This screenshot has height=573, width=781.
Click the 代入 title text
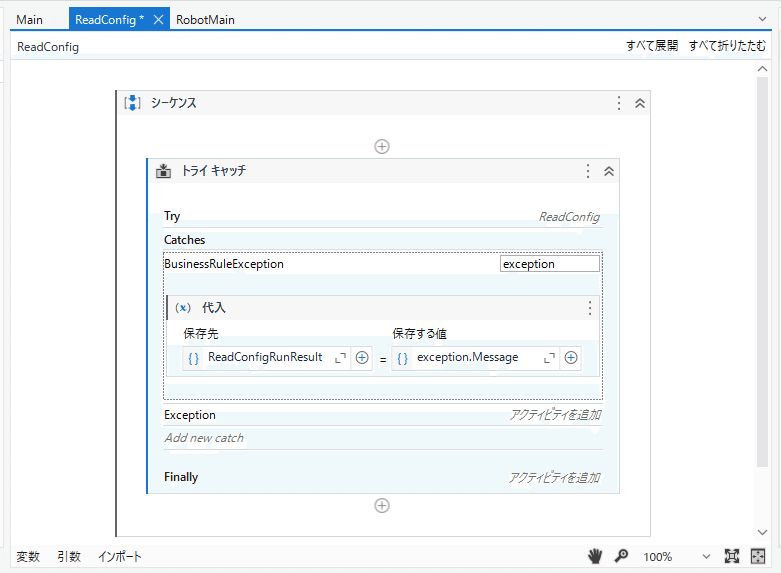pos(214,308)
